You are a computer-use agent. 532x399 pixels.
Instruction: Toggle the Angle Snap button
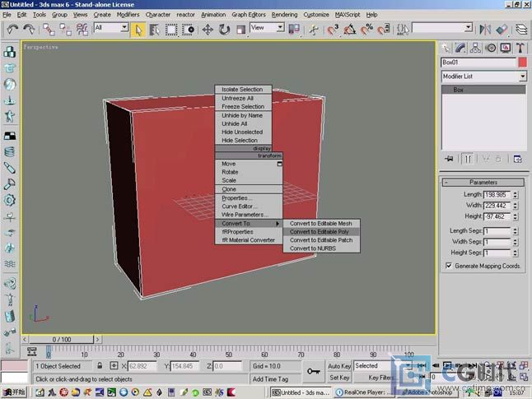[x=349, y=30]
